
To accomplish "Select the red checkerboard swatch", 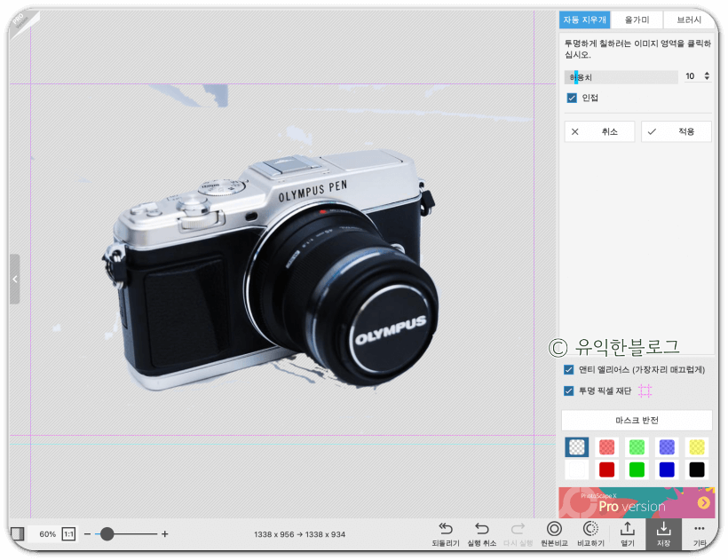I will click(607, 447).
